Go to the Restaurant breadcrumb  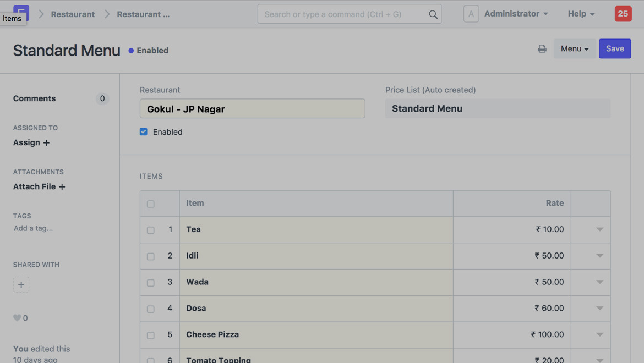tap(73, 14)
